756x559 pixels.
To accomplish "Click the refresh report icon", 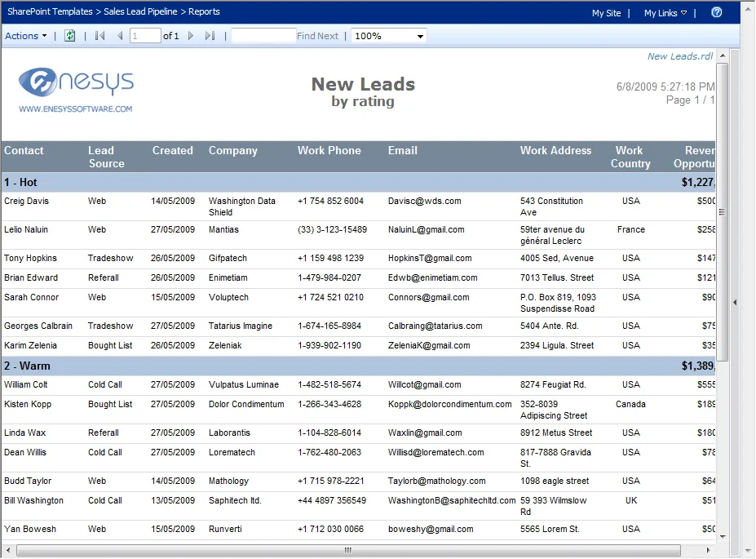I will (x=70, y=36).
